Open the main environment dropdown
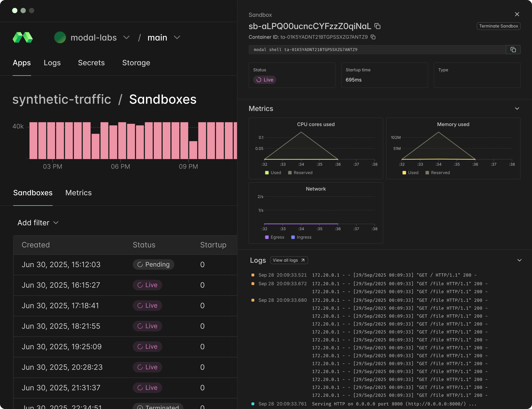 coord(177,38)
